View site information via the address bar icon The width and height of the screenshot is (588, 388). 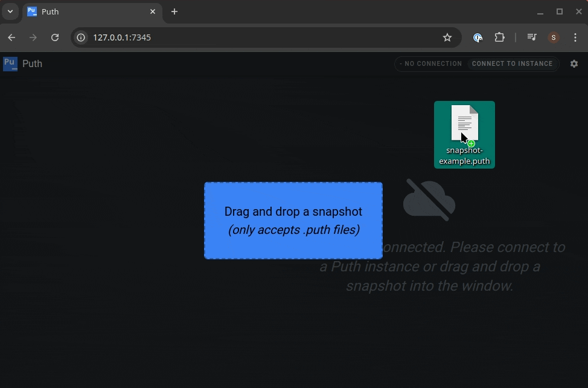pyautogui.click(x=80, y=37)
